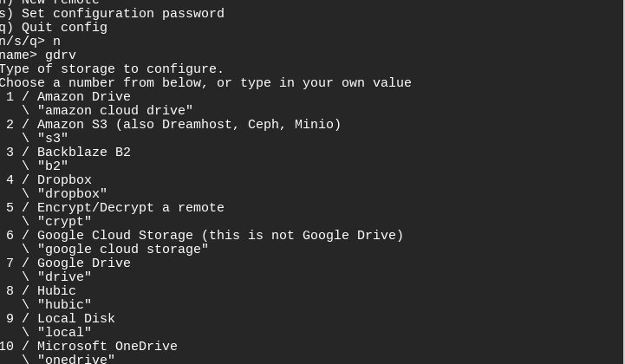Click the "Set configuration password" option line
The image size is (625, 364).
click(x=112, y=13)
